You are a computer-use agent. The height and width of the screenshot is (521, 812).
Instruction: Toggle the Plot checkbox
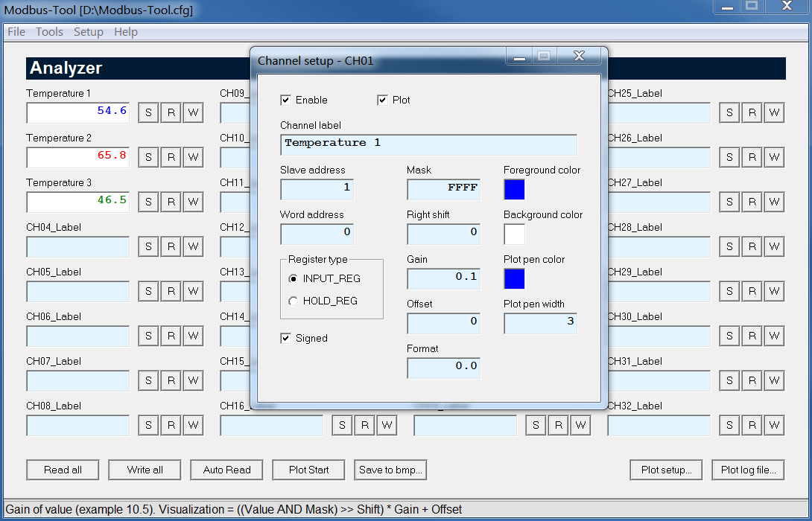tap(382, 100)
